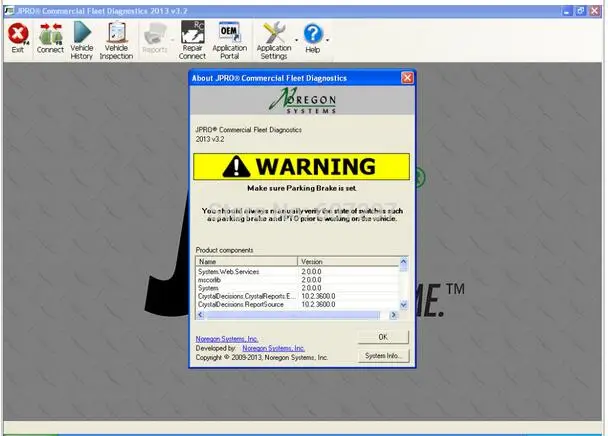
Task: Open System Info from About dialog
Action: (383, 356)
